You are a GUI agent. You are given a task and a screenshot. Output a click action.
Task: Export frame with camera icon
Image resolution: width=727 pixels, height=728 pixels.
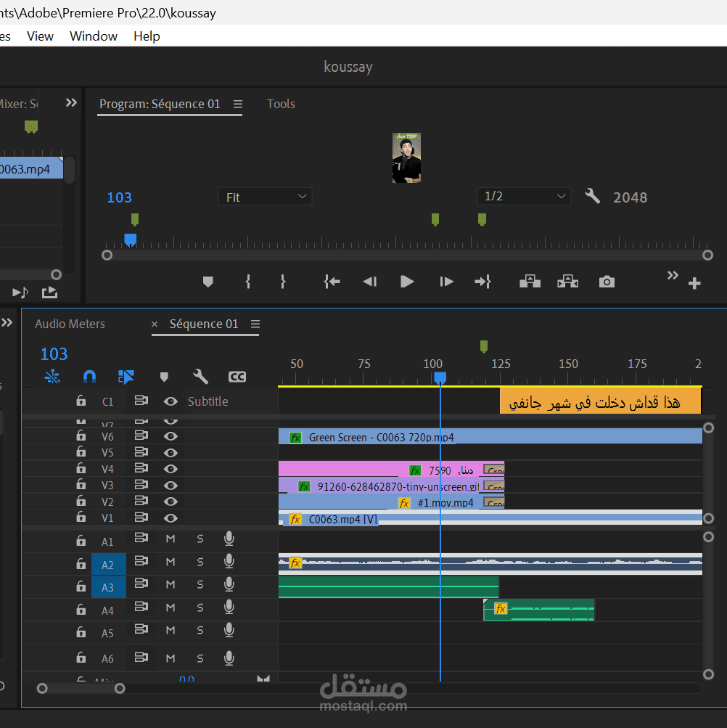tap(607, 282)
